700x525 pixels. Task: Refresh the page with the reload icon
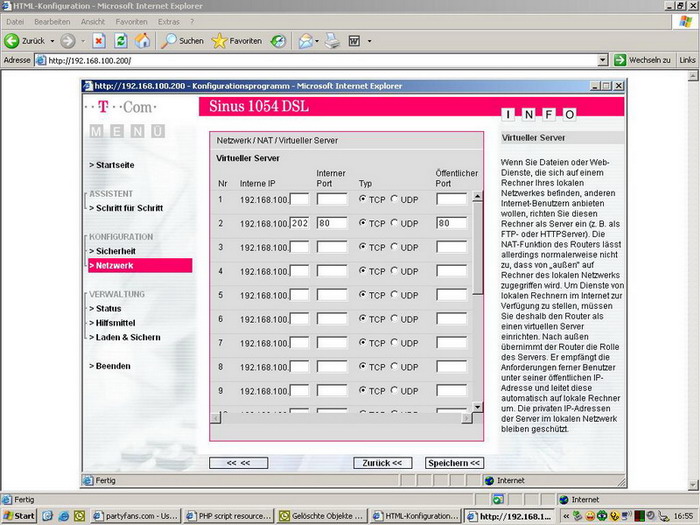[x=121, y=41]
